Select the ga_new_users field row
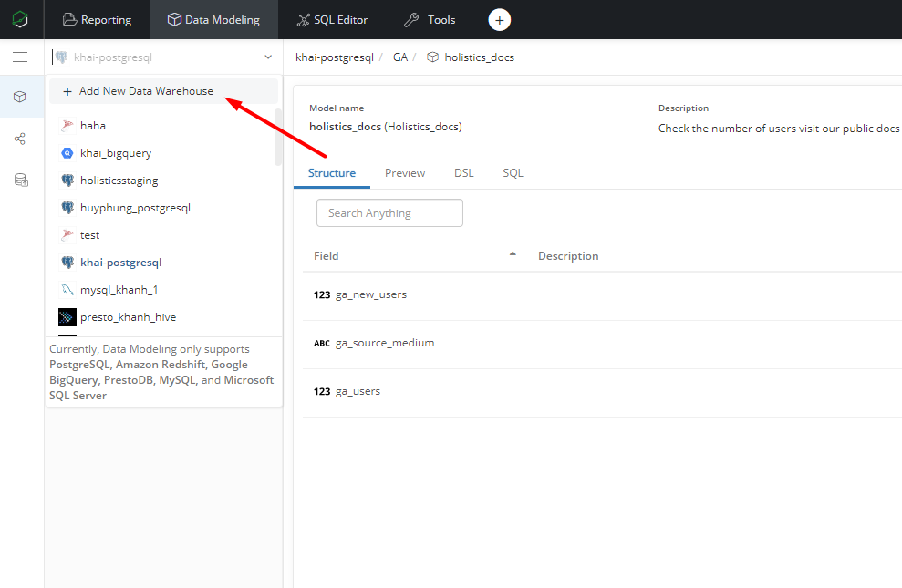 [602, 294]
